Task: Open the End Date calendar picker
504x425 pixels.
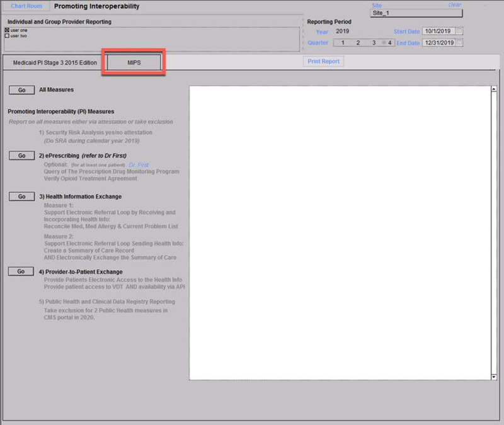Action: [x=459, y=43]
